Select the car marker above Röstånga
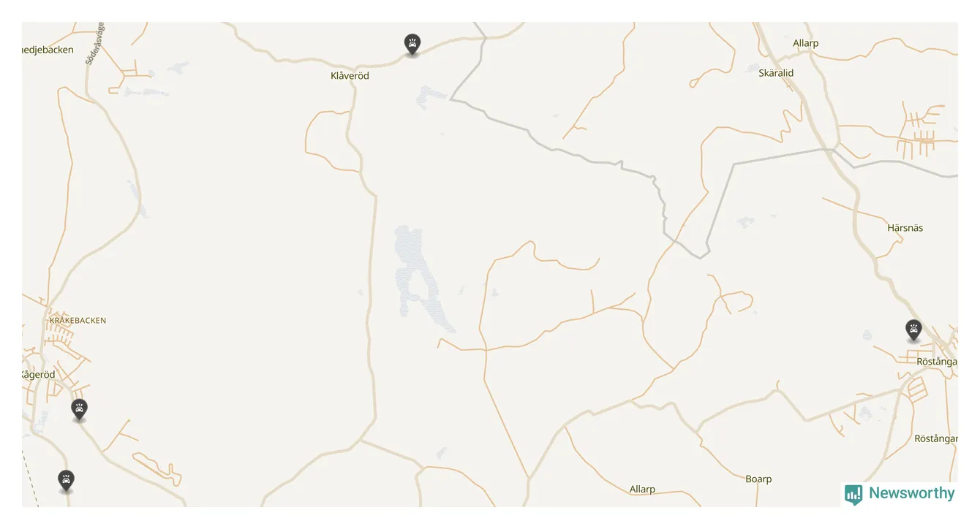Viewport: 980px width, 529px height. (913, 330)
